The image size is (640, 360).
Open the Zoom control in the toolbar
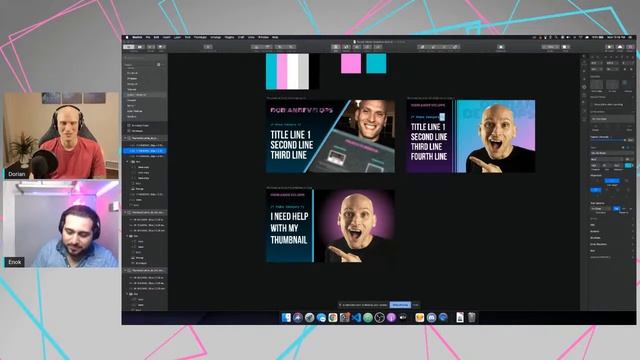click(550, 47)
